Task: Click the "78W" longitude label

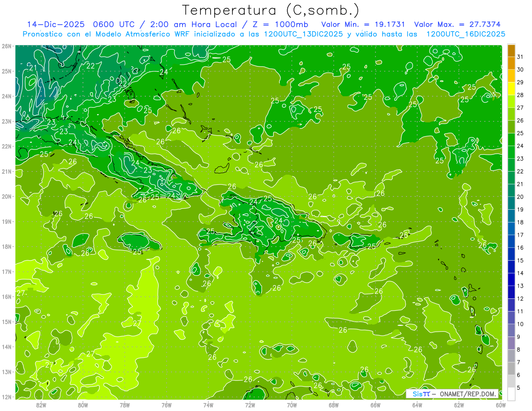Action: [125, 405]
